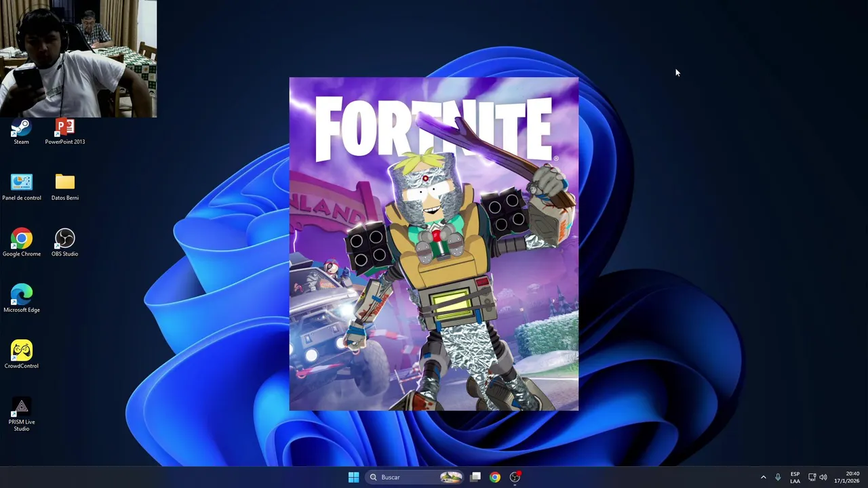Click the search highlight image in Buscar
Screen dimensions: 868x488
click(451, 477)
